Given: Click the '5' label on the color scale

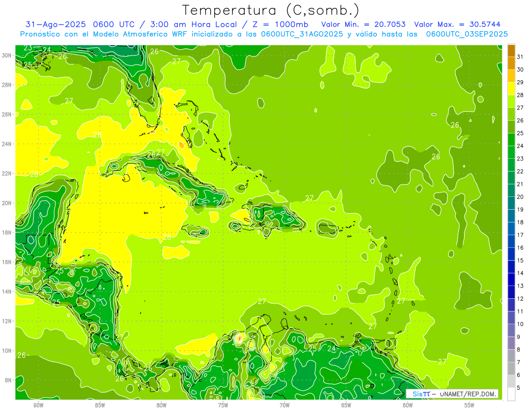Looking at the screenshot, I should coord(519,388).
